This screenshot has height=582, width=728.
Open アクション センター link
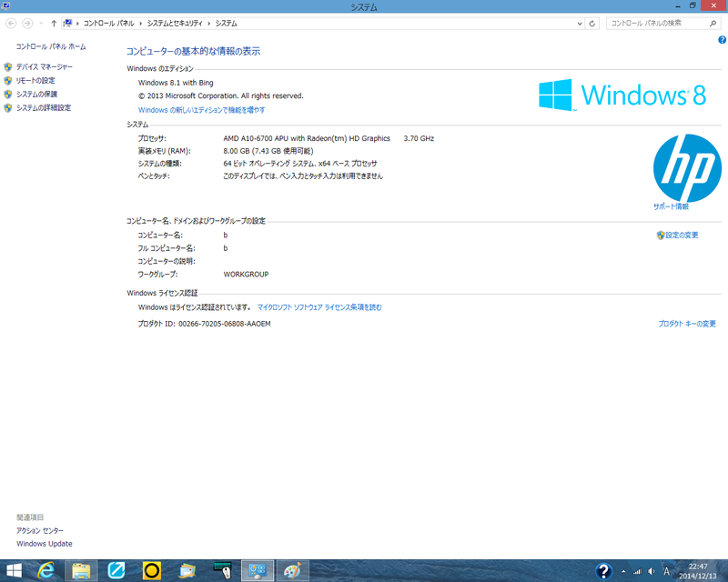[40, 530]
